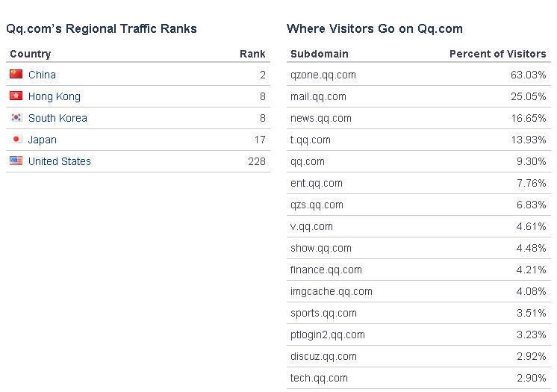Viewport: 557px width, 392px height.
Task: Open the China country link
Action: [42, 75]
